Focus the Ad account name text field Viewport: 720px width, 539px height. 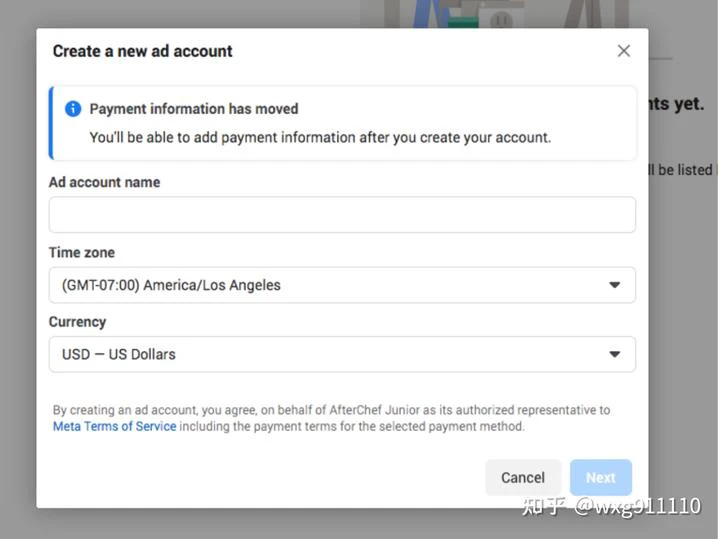pyautogui.click(x=342, y=215)
